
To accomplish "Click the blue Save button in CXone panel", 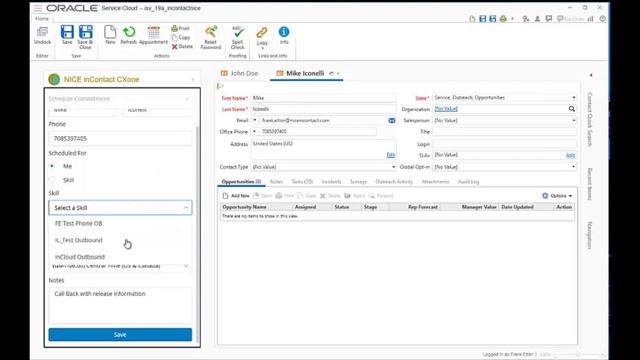I will tap(120, 335).
